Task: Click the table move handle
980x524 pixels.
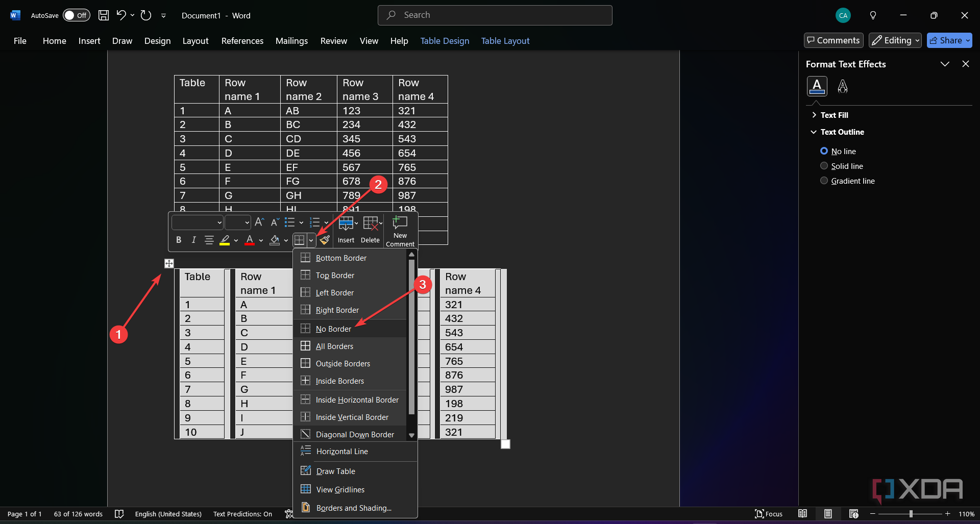Action: [169, 263]
